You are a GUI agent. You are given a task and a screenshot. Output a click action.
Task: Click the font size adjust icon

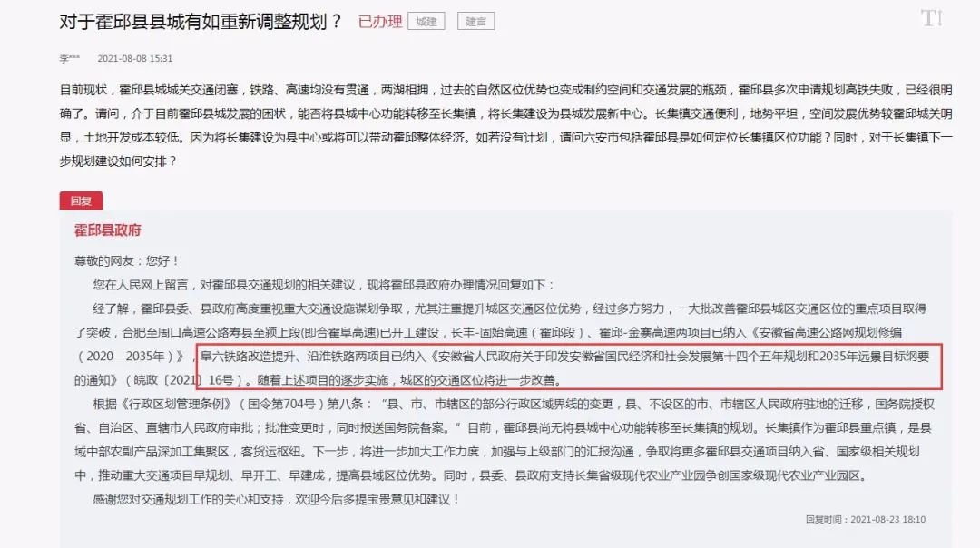931,18
